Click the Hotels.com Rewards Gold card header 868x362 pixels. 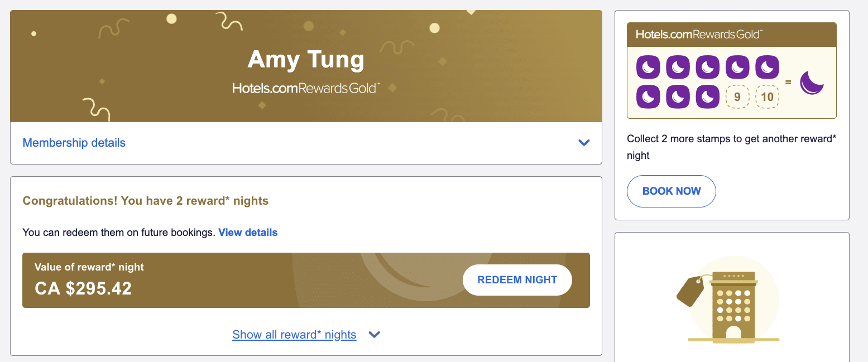(731, 35)
